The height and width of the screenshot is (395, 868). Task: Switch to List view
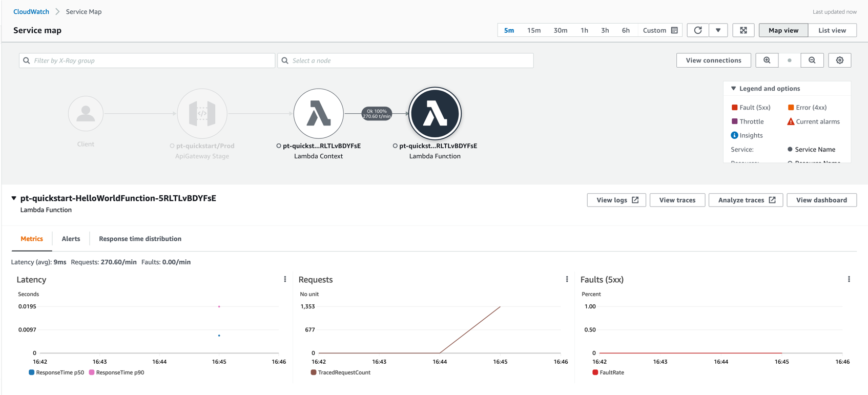832,30
